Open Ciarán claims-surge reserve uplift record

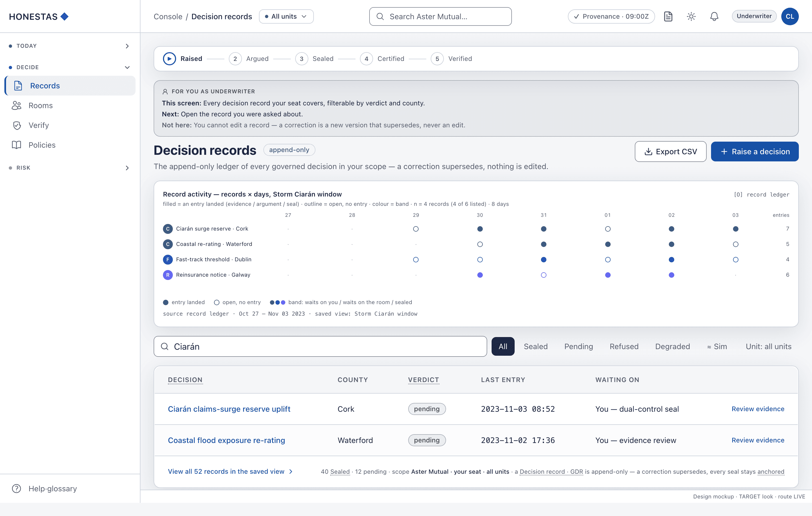(x=229, y=409)
